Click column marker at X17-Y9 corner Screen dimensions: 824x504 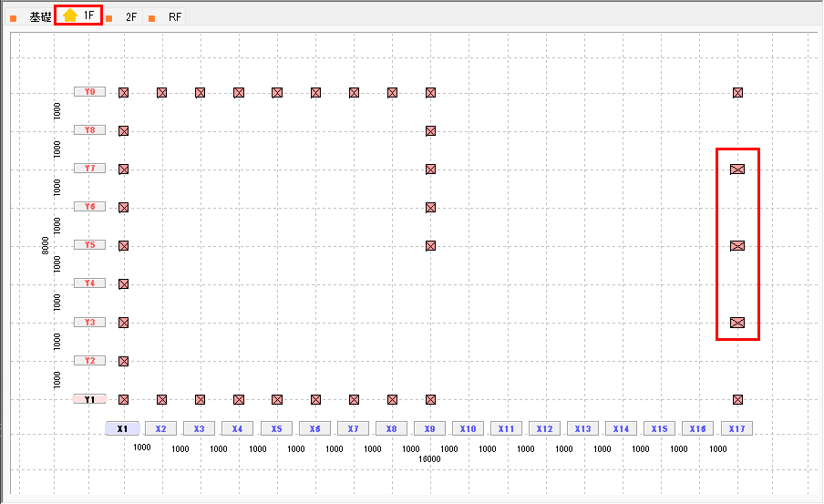[x=737, y=92]
